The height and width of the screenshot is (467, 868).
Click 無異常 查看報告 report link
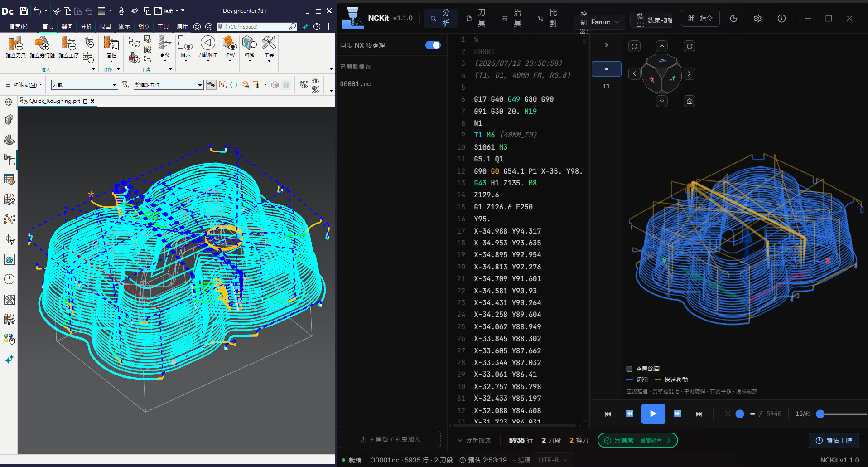tap(637, 440)
